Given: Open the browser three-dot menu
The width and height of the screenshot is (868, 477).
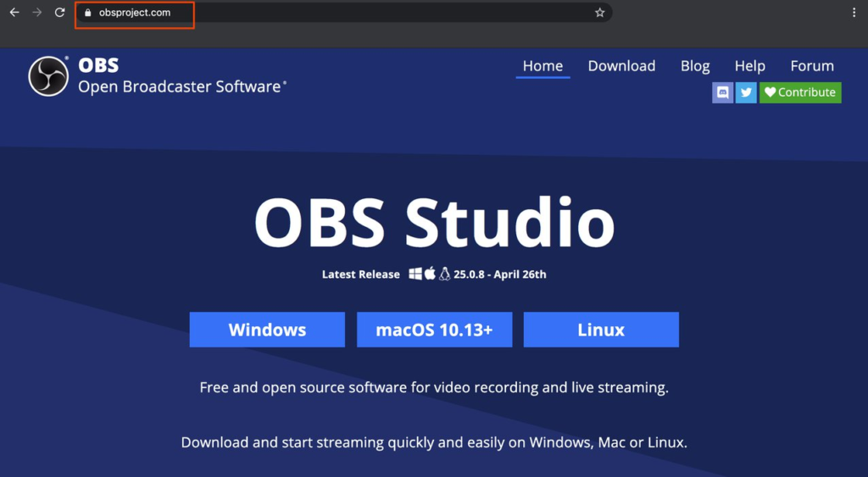Looking at the screenshot, I should pyautogui.click(x=854, y=12).
